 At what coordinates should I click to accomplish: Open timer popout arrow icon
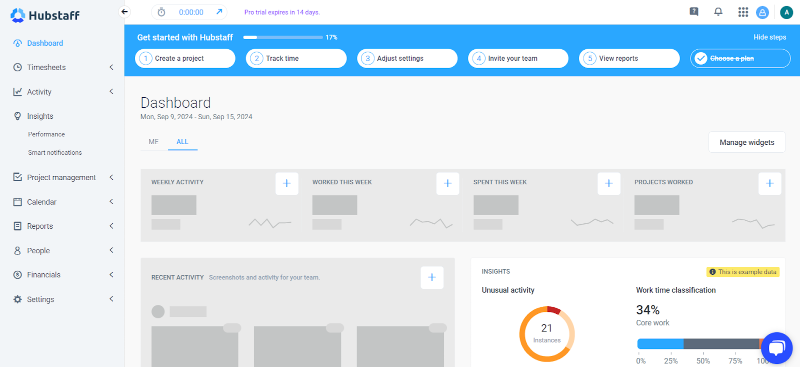tap(219, 12)
